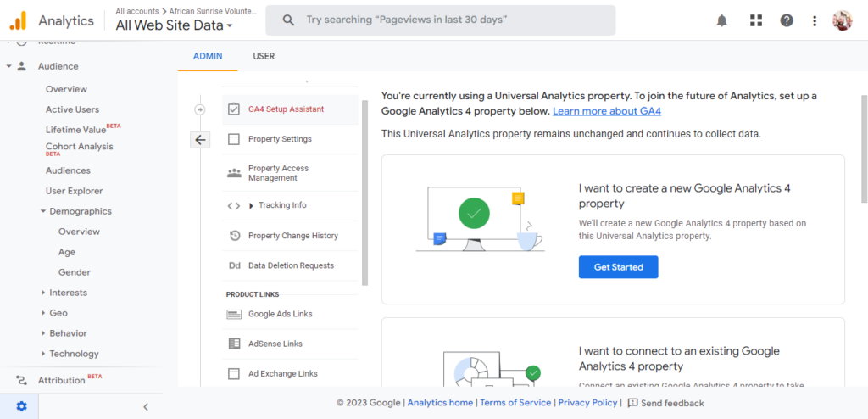Open the Admin gear icon
The height and width of the screenshot is (419, 868).
click(21, 406)
